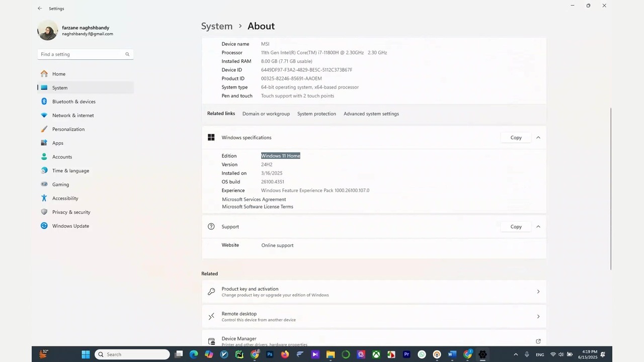Image resolution: width=644 pixels, height=362 pixels.
Task: Click the highlighted Windows 11 Home edition text
Action: (x=281, y=156)
